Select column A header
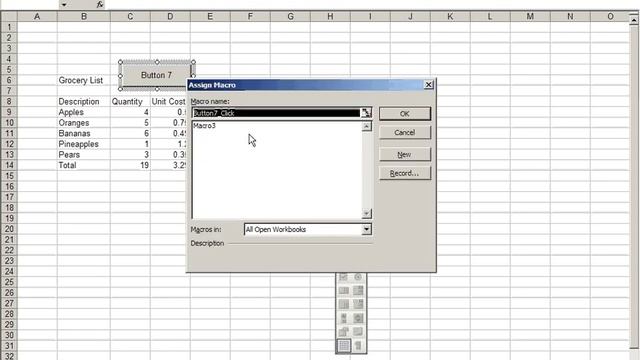Screen dimensions: 640x360 (37, 16)
